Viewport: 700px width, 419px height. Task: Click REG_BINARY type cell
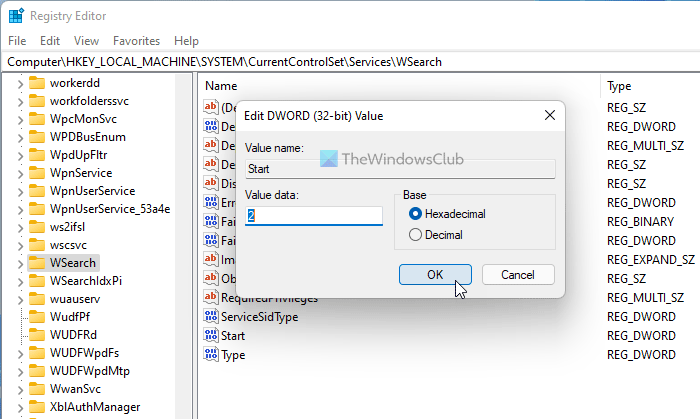(x=640, y=222)
